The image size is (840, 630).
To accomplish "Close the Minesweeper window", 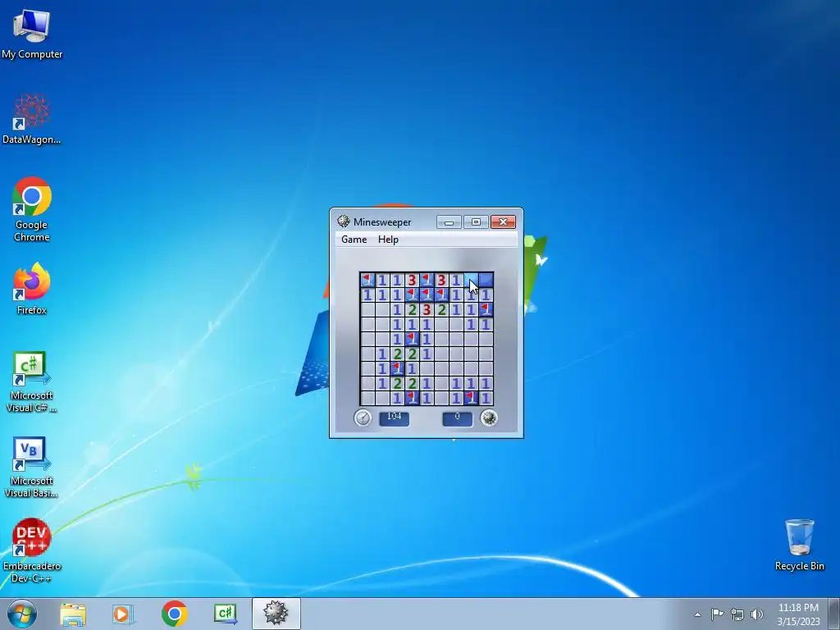I will [503, 221].
